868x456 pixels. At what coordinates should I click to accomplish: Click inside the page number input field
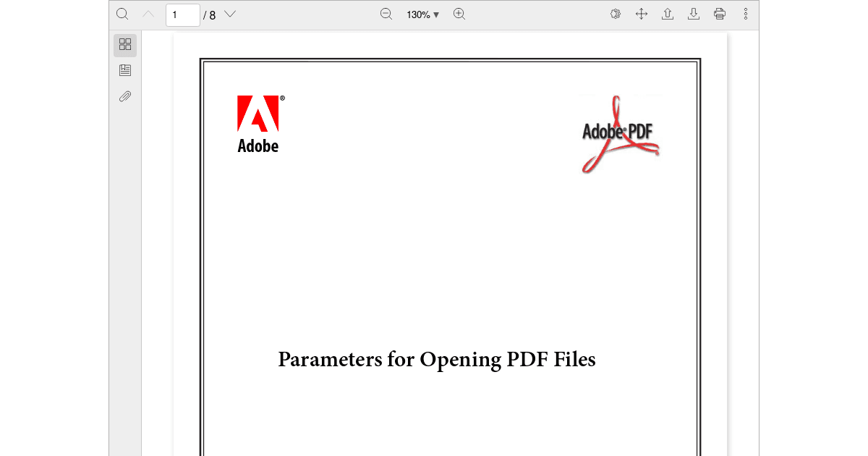tap(182, 14)
